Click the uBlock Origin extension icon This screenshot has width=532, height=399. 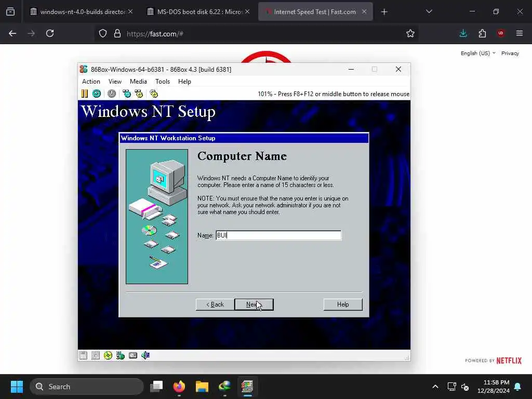pyautogui.click(x=501, y=33)
